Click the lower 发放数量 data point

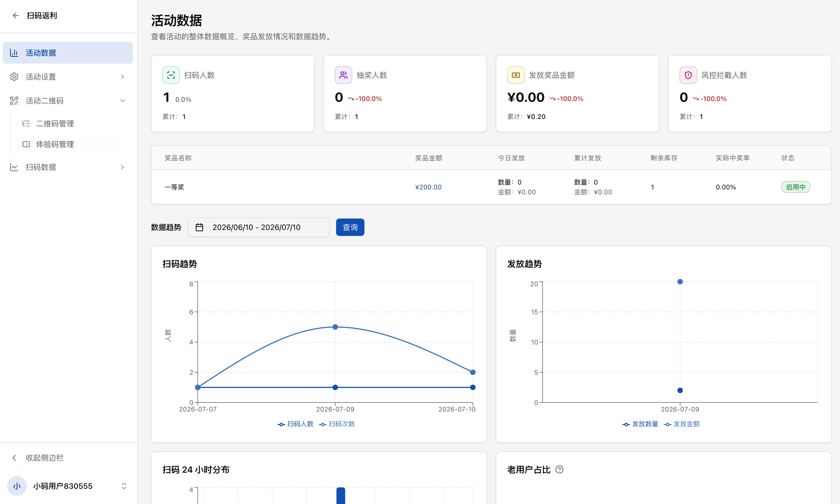tap(680, 390)
